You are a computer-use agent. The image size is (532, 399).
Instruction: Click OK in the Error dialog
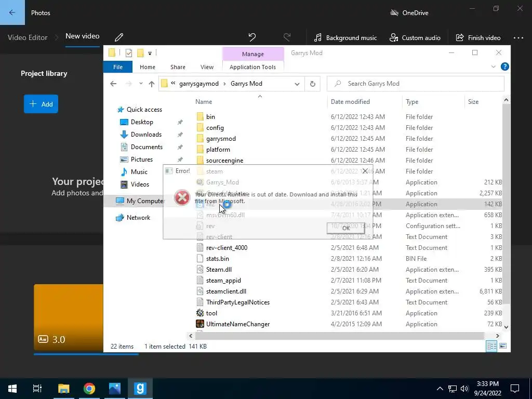(x=345, y=228)
